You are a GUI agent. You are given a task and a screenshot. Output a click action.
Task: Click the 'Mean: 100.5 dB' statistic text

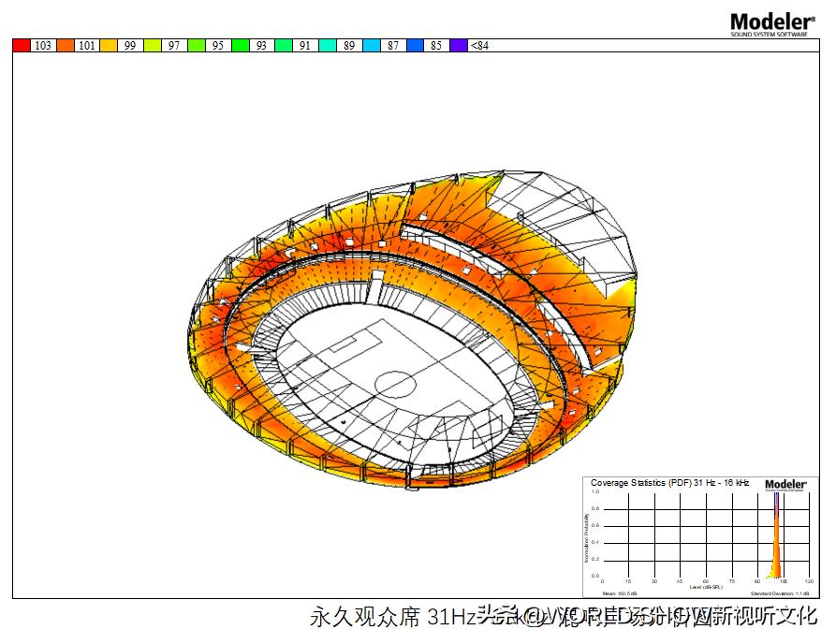[620, 593]
